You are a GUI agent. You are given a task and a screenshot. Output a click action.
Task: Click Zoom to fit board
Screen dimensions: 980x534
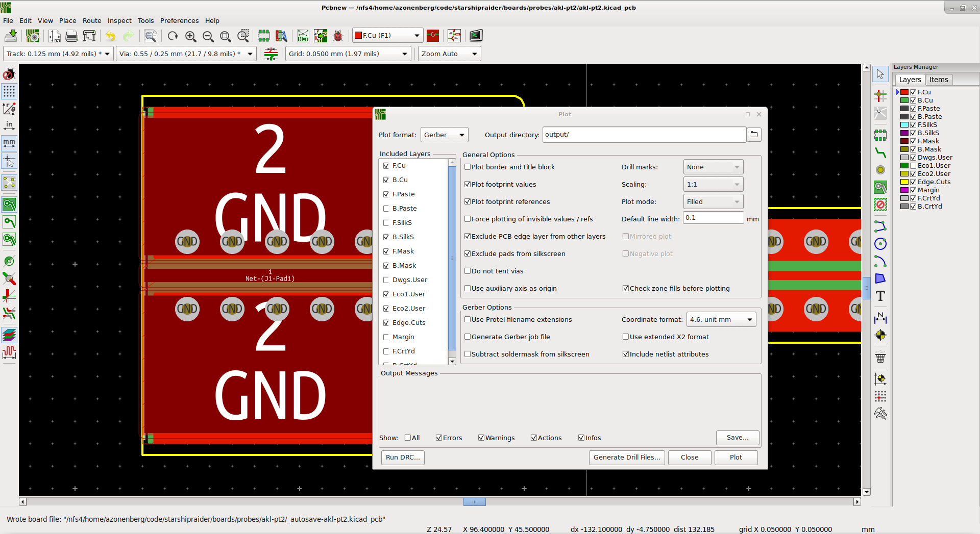[225, 36]
